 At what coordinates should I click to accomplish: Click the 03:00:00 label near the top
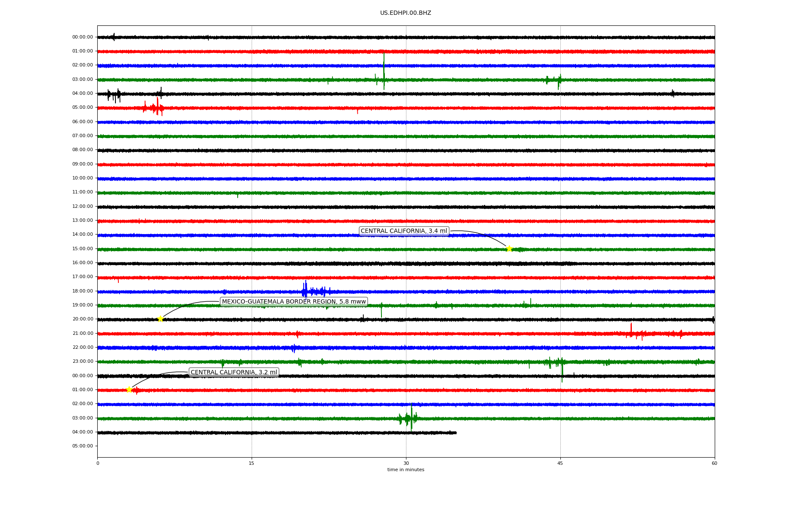82,79
